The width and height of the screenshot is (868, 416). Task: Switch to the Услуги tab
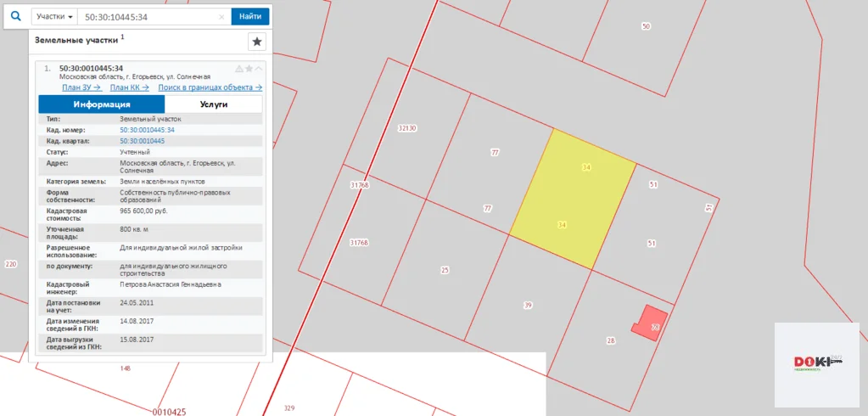tap(213, 104)
